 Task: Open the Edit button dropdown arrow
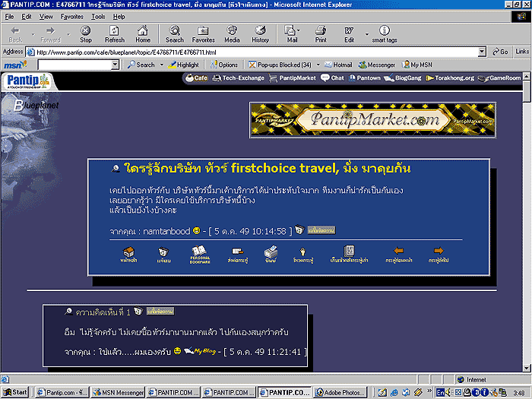point(367,34)
